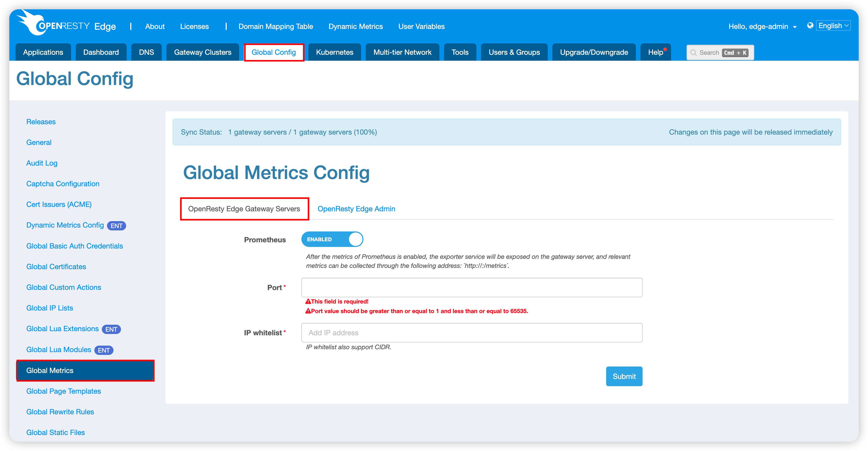This screenshot has height=451, width=868.
Task: Open Global Custom Actions in sidebar
Action: tap(64, 287)
